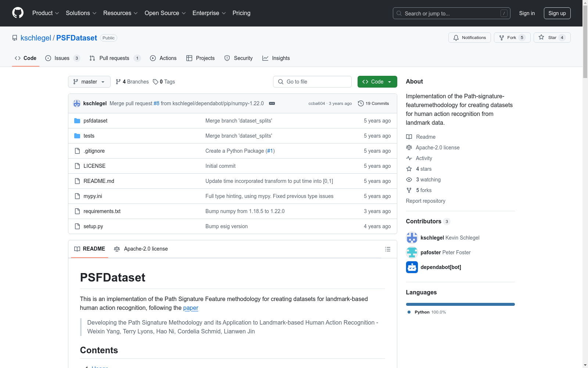Screen dimensions: 588x368
Task: Switch to the Issues tab
Action: 62,58
